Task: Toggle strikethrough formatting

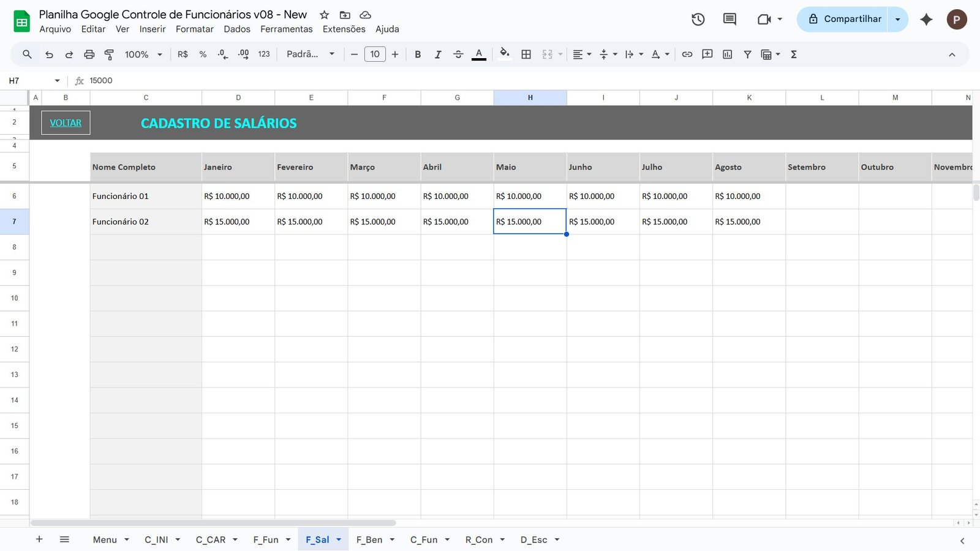Action: [458, 54]
